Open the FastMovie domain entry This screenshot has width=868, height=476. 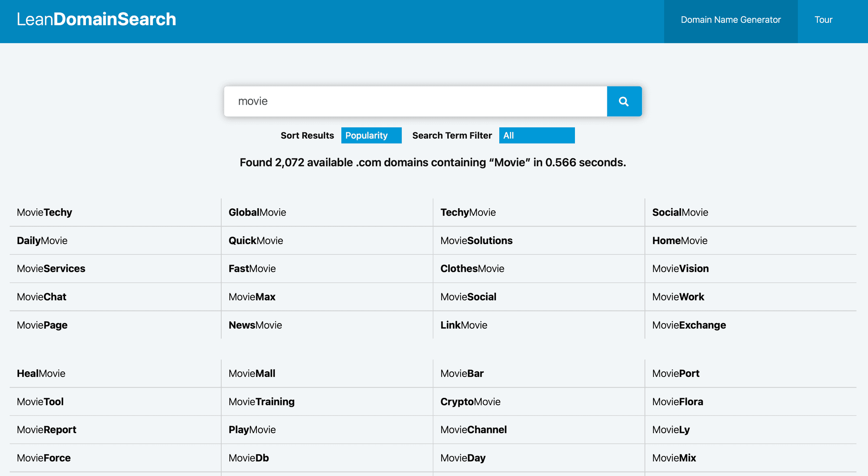coord(252,269)
